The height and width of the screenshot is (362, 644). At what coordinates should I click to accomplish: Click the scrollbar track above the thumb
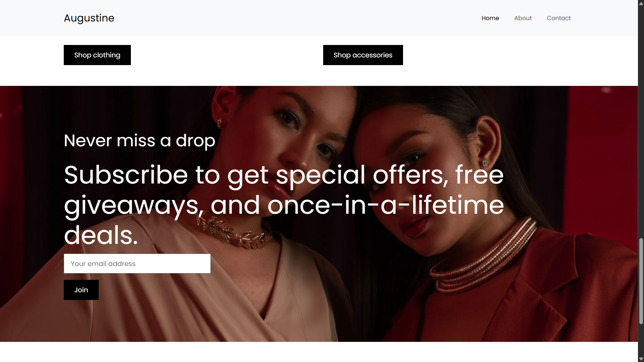point(641,121)
